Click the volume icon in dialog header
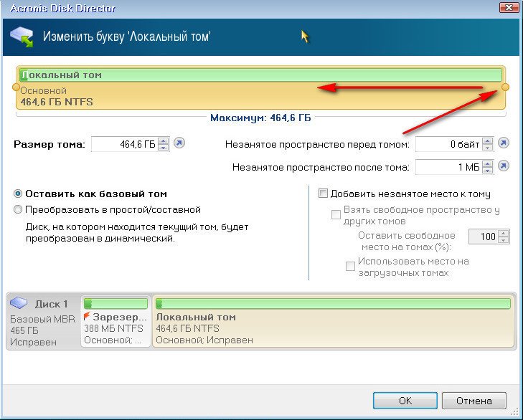 (x=22, y=37)
